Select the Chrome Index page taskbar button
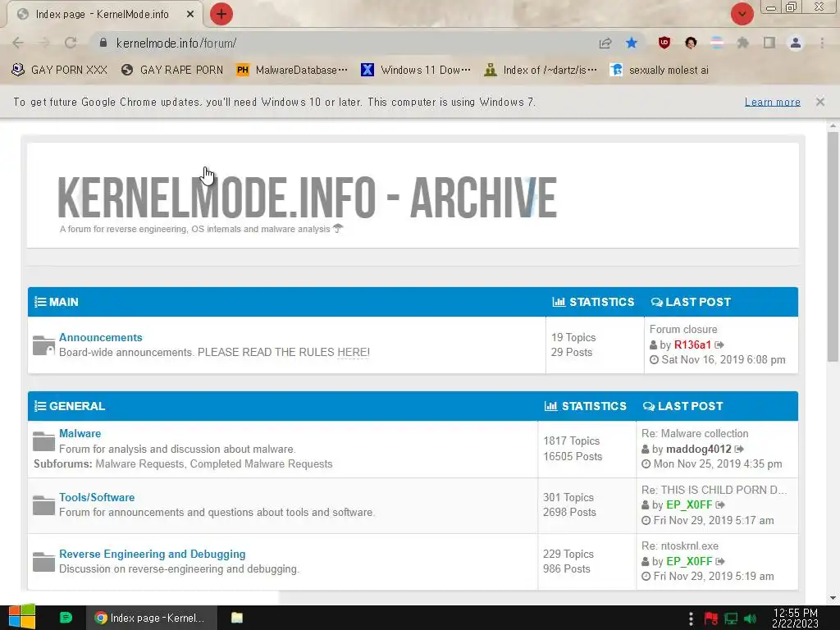The image size is (840, 630). pyautogui.click(x=152, y=618)
